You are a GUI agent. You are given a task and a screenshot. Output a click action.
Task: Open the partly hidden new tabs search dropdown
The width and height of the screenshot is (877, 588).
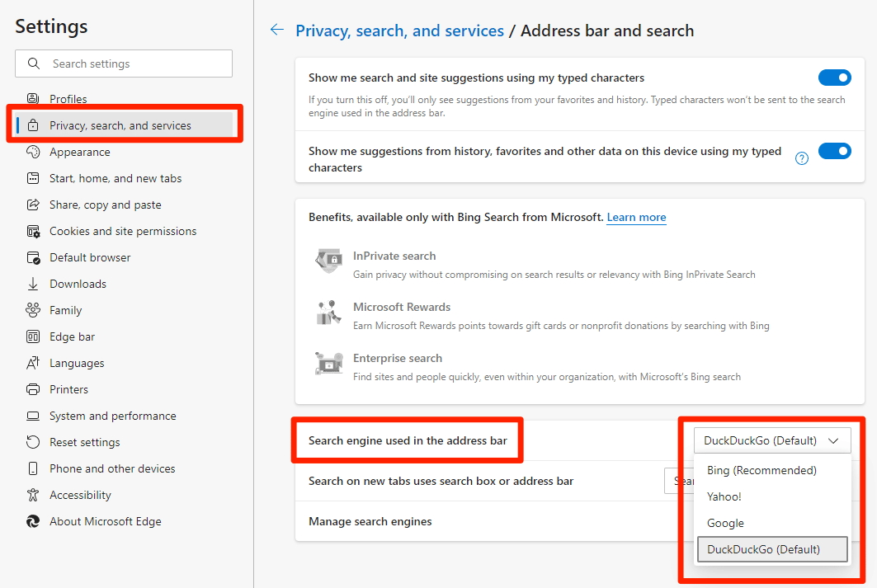click(679, 481)
